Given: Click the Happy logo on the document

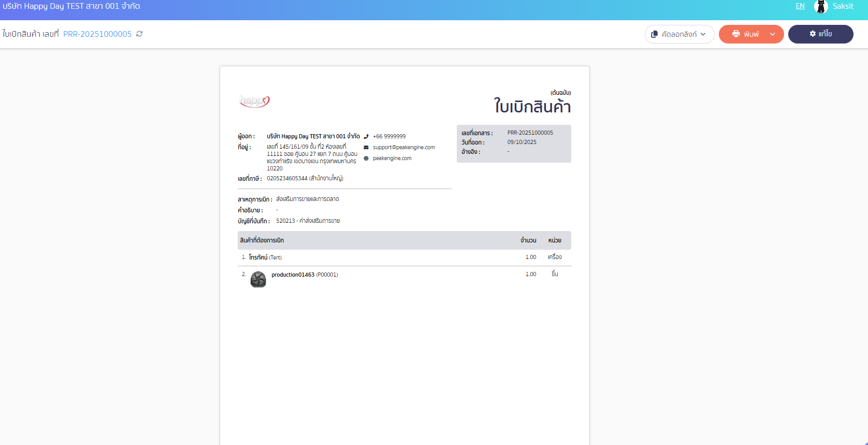Looking at the screenshot, I should (254, 101).
